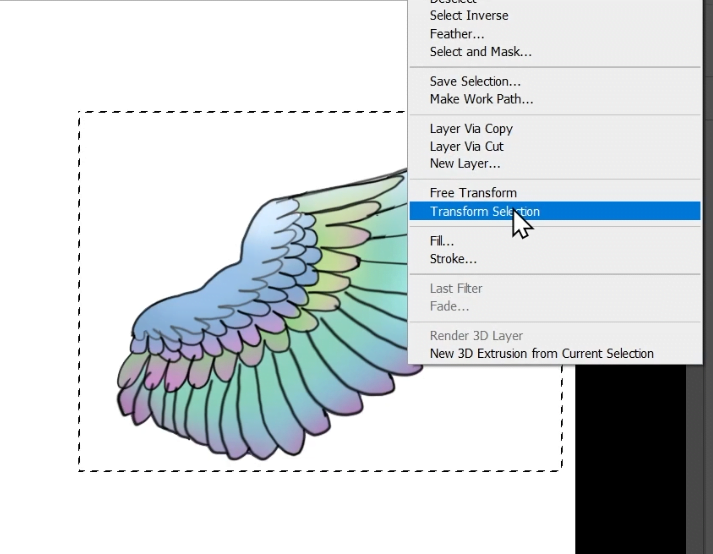
Task: Select Layer Via Copy
Action: (555, 129)
